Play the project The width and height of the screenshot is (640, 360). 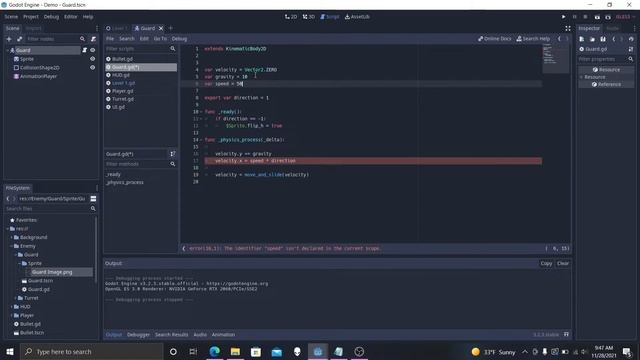(563, 17)
